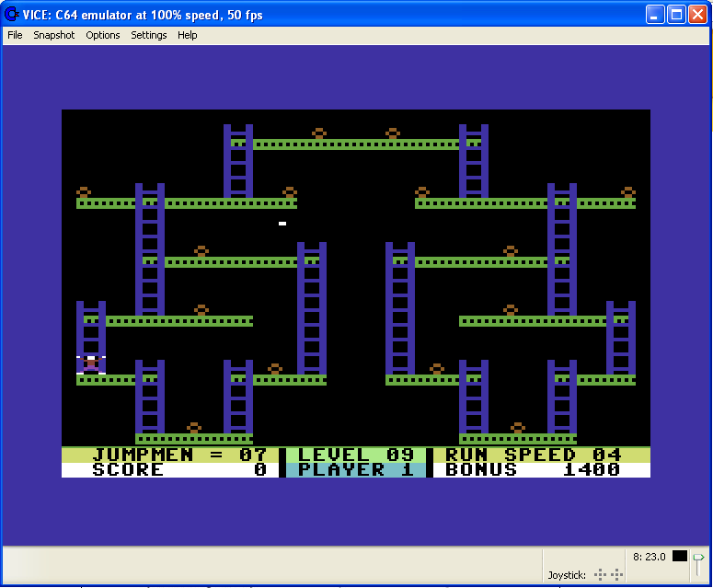Open the Help menu
The image size is (713, 588).
[188, 35]
